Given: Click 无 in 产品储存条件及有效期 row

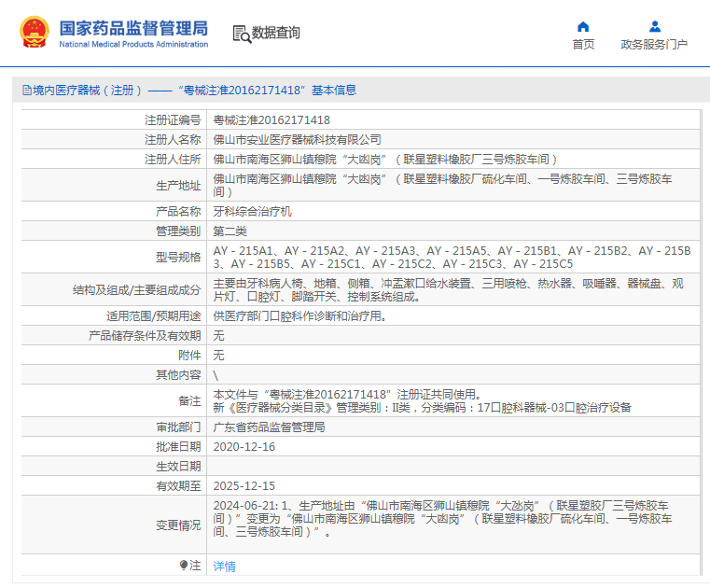Looking at the screenshot, I should click(218, 336).
